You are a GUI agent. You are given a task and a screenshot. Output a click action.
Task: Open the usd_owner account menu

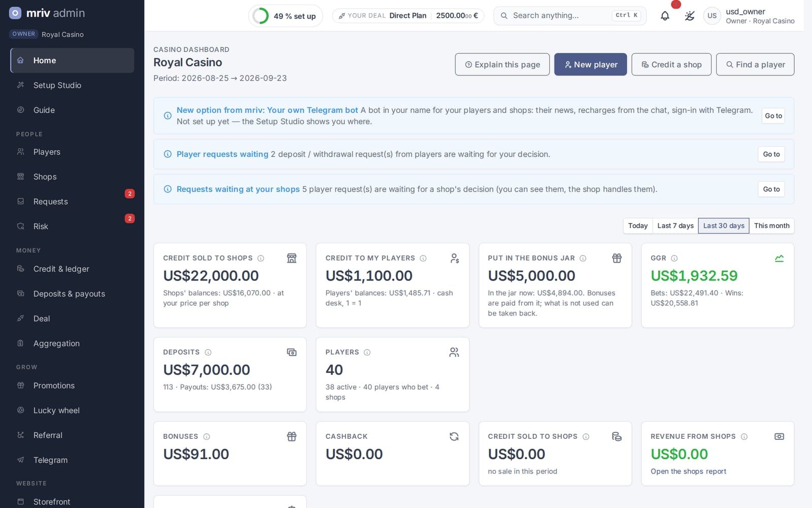(749, 16)
